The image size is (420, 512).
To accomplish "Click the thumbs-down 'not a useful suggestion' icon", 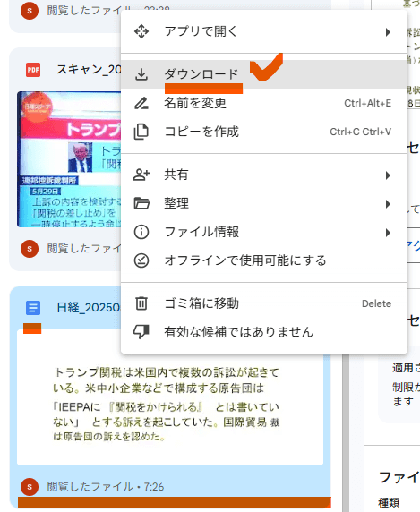I will 141,332.
